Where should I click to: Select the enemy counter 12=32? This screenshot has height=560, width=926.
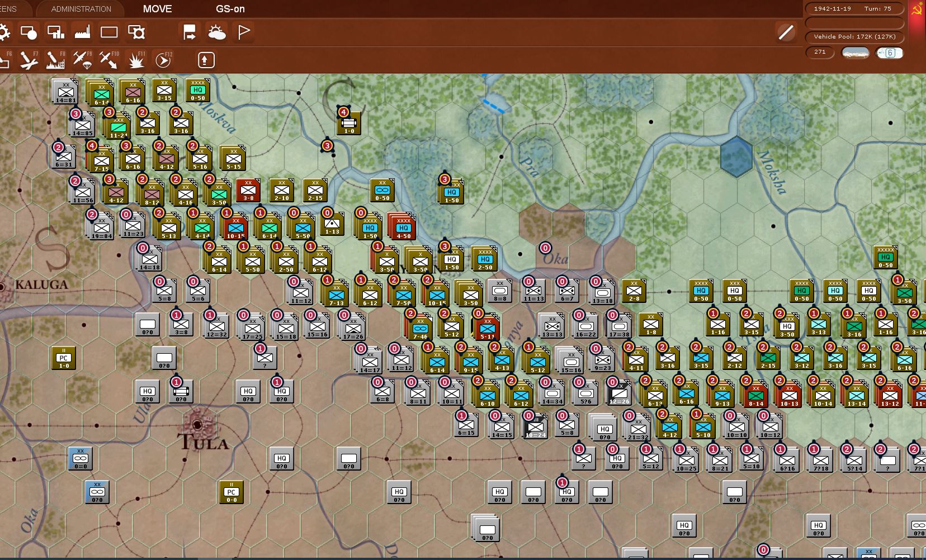(x=216, y=326)
